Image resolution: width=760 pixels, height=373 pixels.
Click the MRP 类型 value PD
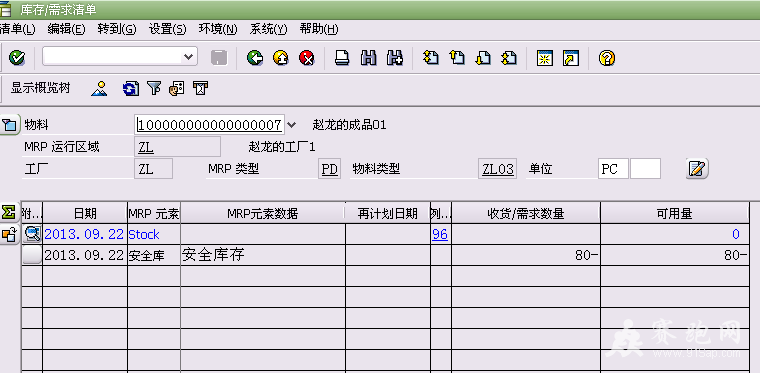point(330,169)
